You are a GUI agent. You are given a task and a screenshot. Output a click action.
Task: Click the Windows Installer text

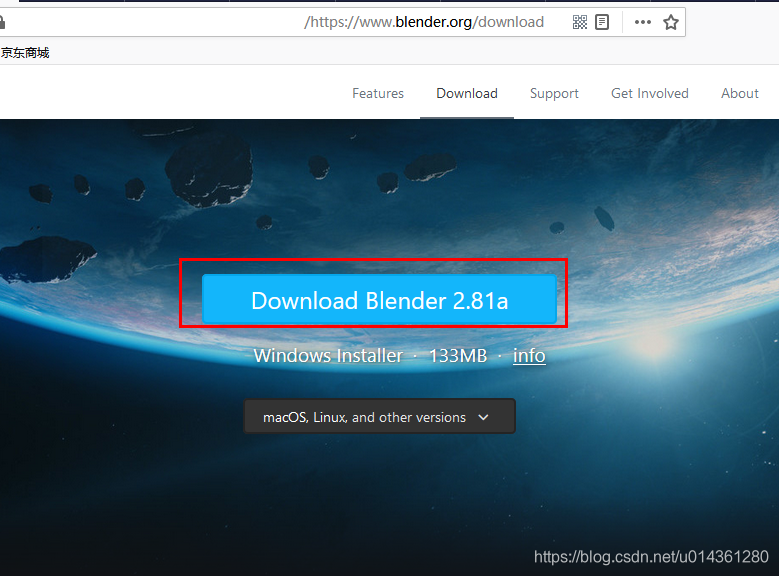pyautogui.click(x=328, y=355)
